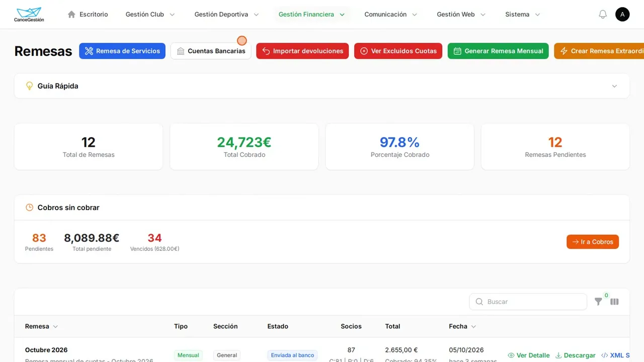Click the Generar Remesa Mensual button

(498, 51)
